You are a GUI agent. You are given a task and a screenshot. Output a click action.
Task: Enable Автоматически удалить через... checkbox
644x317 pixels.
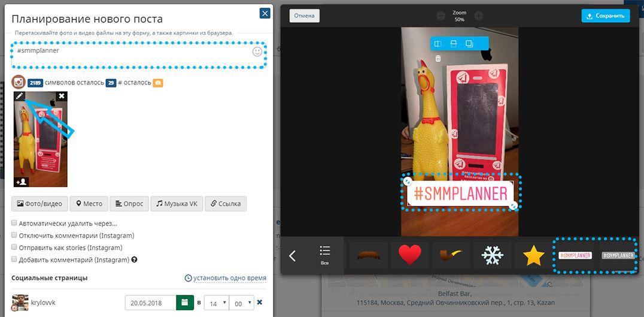[14, 223]
